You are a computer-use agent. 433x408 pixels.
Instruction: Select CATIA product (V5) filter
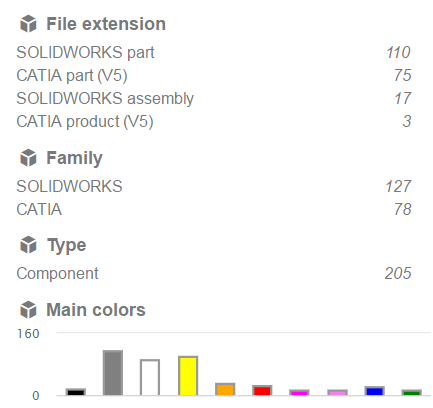pyautogui.click(x=214, y=121)
